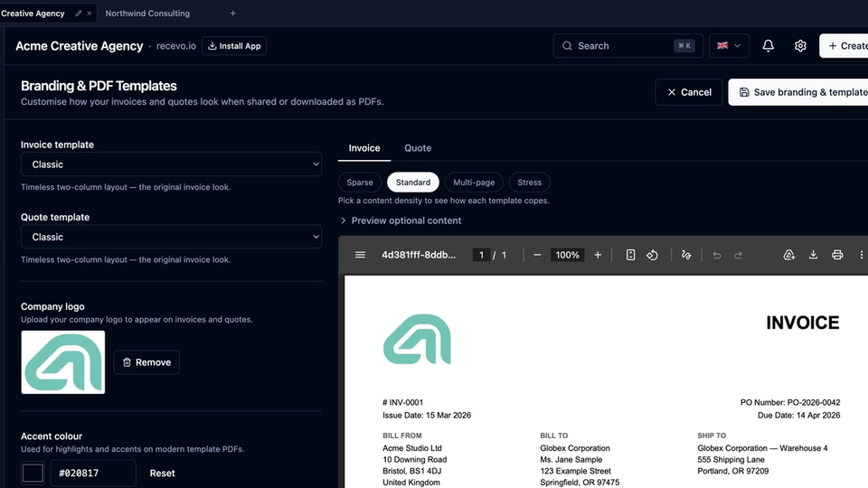
Task: Zoom in the PDF preview
Action: 598,255
